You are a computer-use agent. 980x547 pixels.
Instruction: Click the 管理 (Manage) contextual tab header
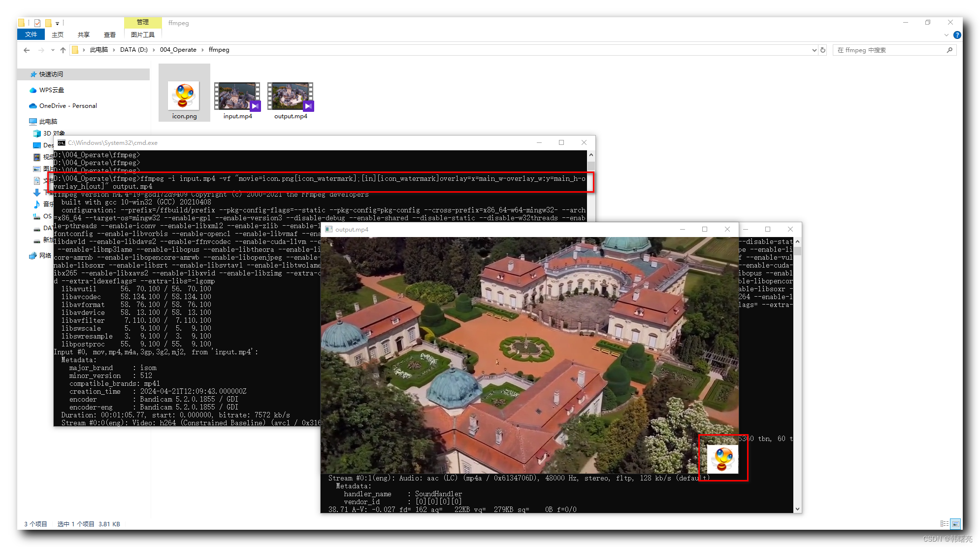coord(143,22)
